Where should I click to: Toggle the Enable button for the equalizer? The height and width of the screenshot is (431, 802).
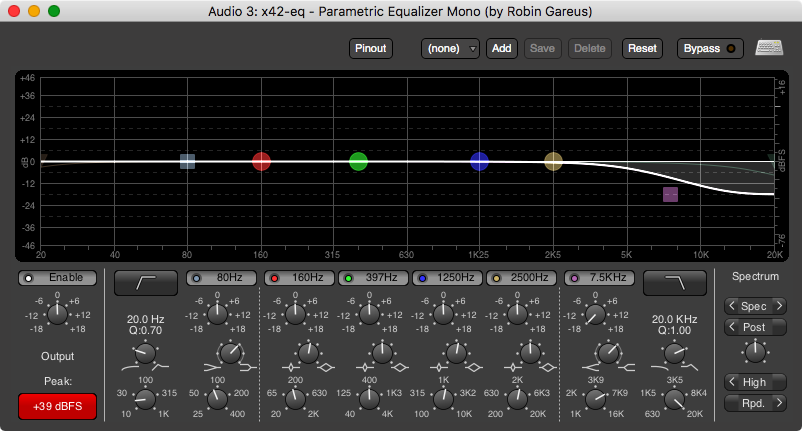coord(57,277)
